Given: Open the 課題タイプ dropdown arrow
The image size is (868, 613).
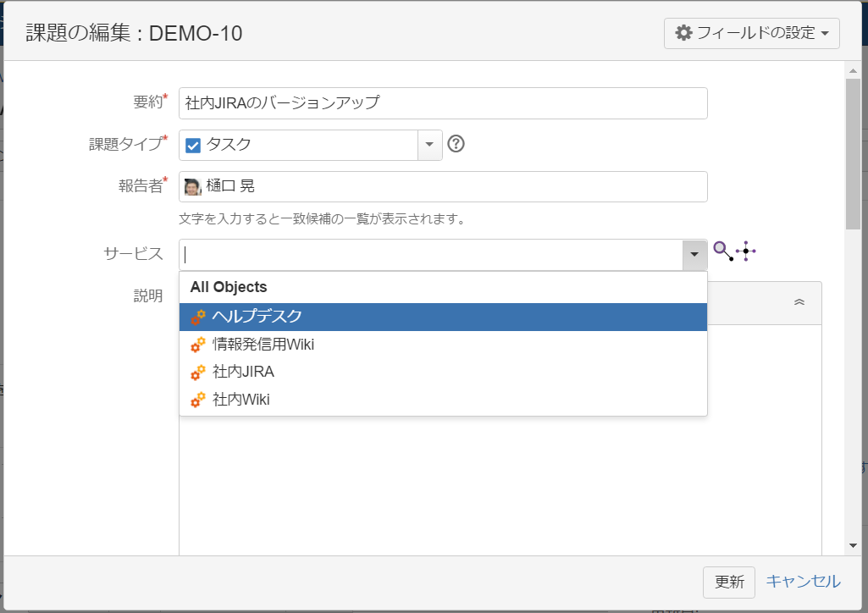Looking at the screenshot, I should [429, 145].
